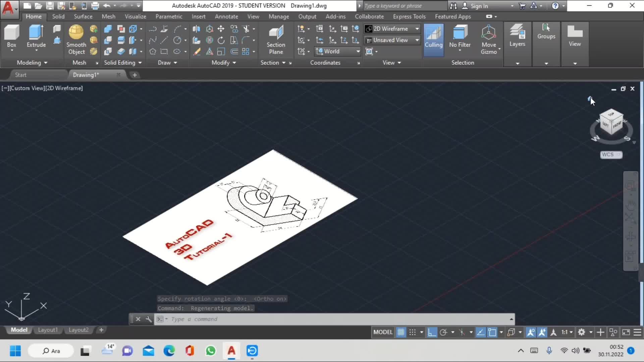Expand the Modify panel
The image size is (644, 362).
coord(224,63)
